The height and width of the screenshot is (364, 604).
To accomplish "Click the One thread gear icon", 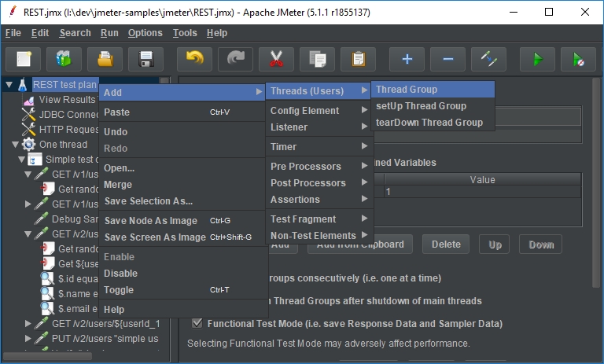I will [x=28, y=145].
